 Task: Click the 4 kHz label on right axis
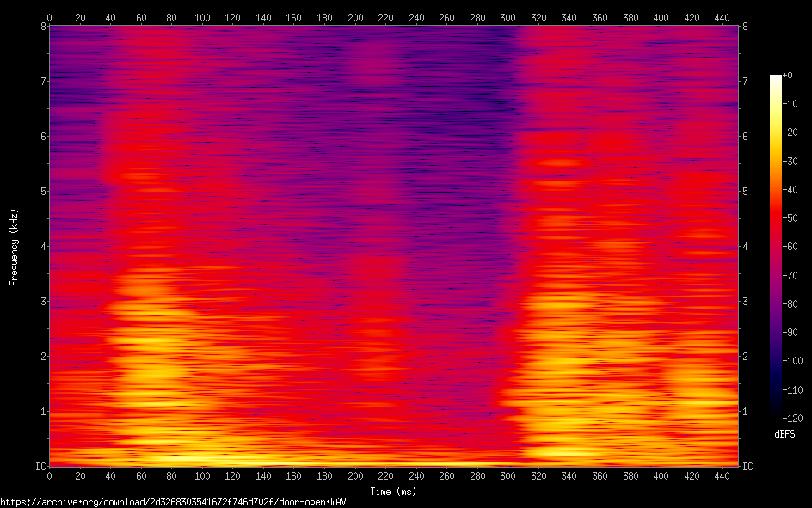tap(745, 246)
